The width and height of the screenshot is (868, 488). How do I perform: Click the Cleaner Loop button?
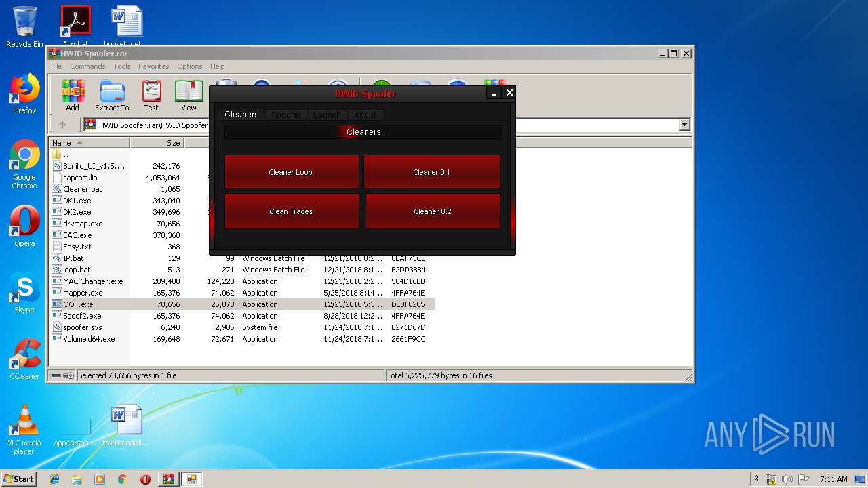tap(291, 172)
